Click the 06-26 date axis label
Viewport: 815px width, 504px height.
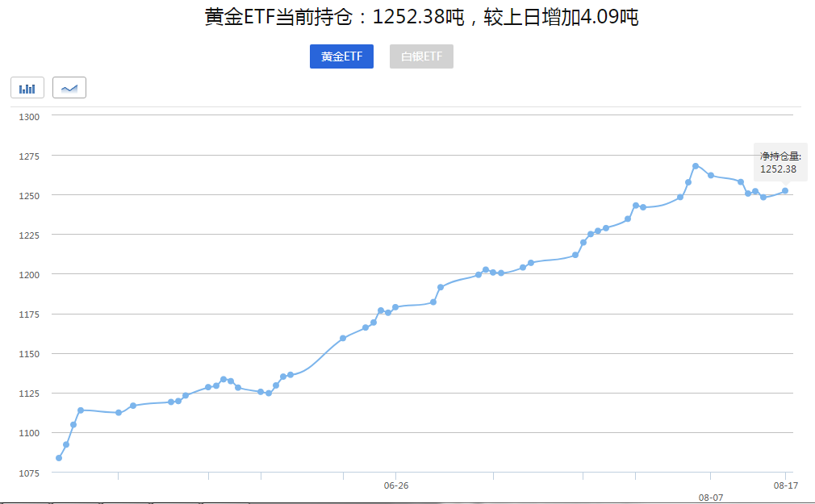coord(396,485)
